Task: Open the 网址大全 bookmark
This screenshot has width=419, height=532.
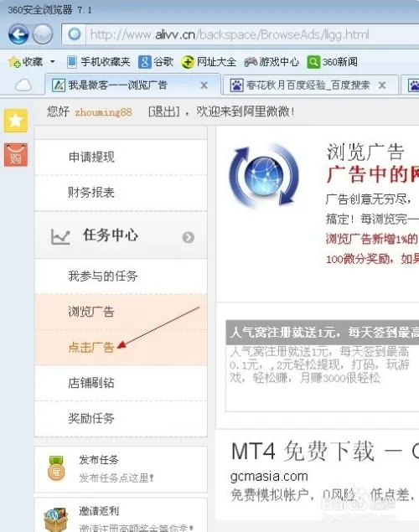Action: (x=208, y=62)
